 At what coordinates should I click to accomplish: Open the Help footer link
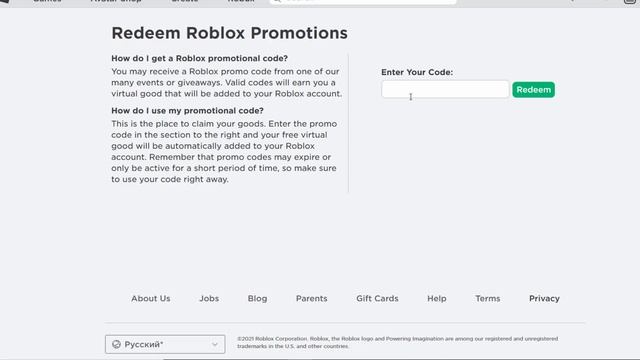[x=437, y=298]
